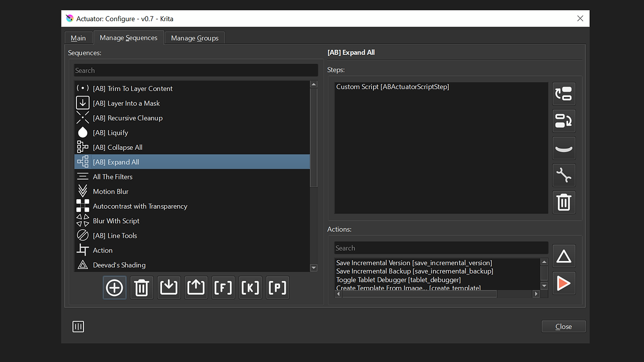Click the Sequences search field
This screenshot has height=362, width=644.
(x=196, y=70)
